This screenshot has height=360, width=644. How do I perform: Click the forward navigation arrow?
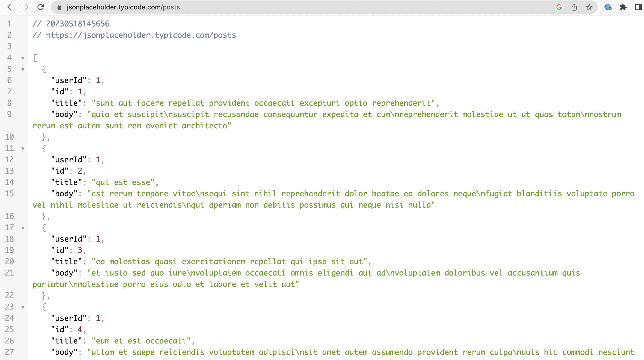(x=25, y=7)
